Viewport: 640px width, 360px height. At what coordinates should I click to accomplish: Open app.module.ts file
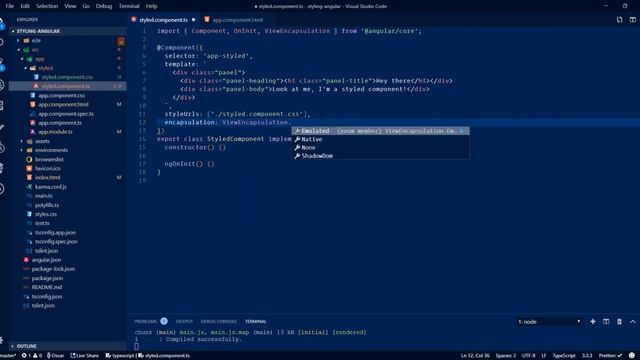[x=56, y=132]
